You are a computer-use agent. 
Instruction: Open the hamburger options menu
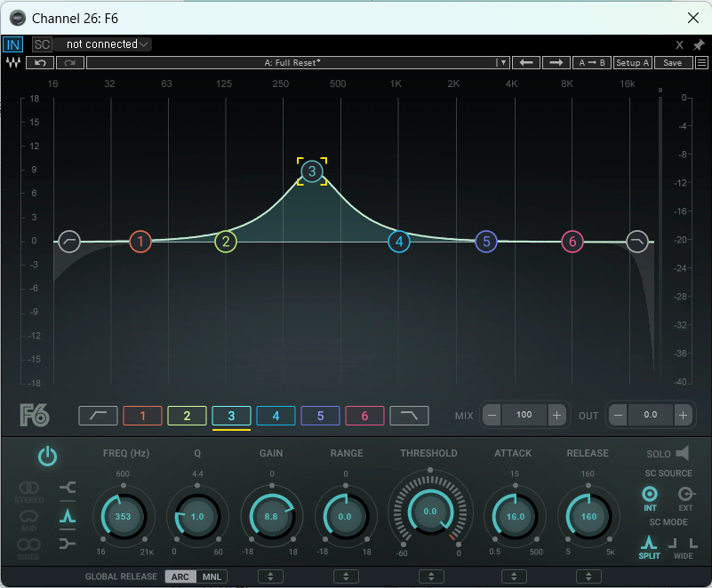(701, 63)
